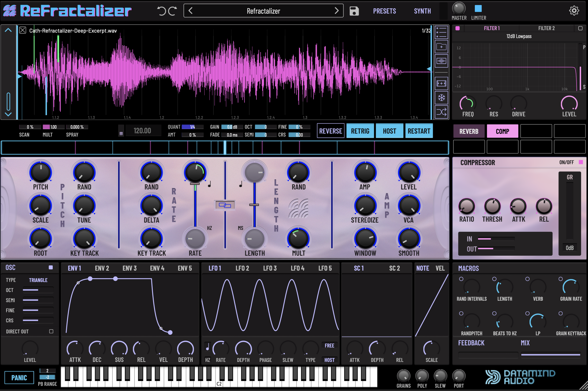
Task: Go to next preset arrow
Action: [336, 10]
